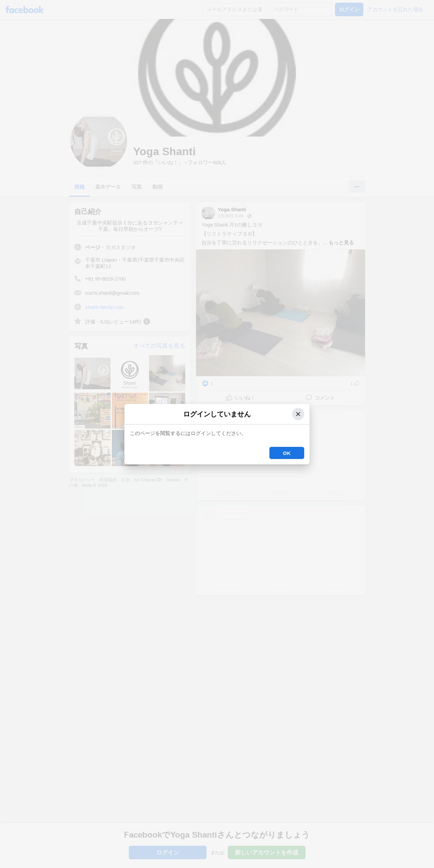Viewport: 434px width, 868px height.
Task: Select the 投稿 tab
Action: point(79,187)
